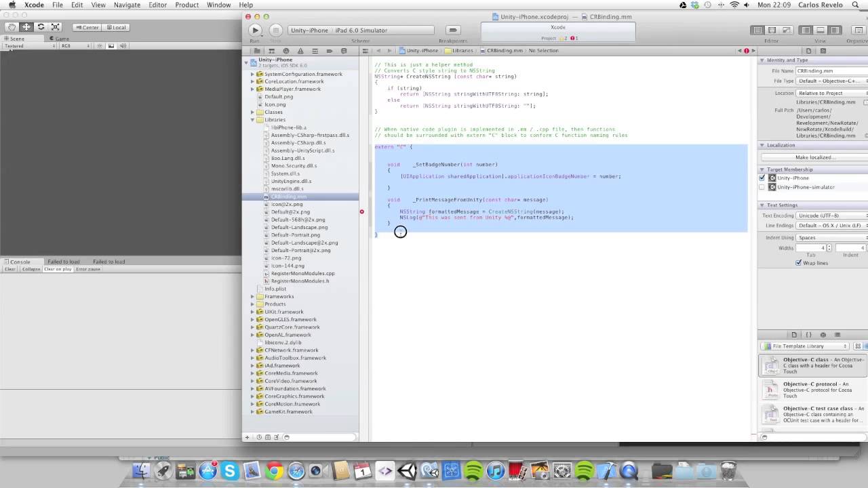
Task: Show the Symbol navigator
Action: coord(271,51)
